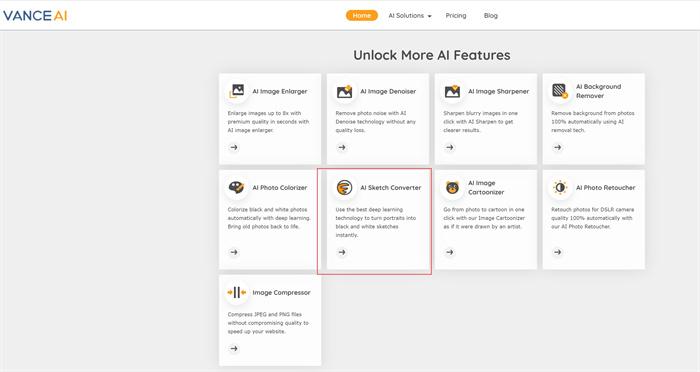Click the 'Remove background from photos' description
The width and height of the screenshot is (700, 372).
pos(593,122)
